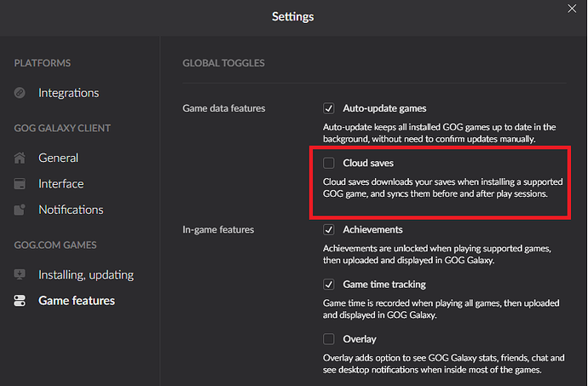588x386 pixels.
Task: Uncheck the Game time tracking checkbox
Action: click(329, 285)
